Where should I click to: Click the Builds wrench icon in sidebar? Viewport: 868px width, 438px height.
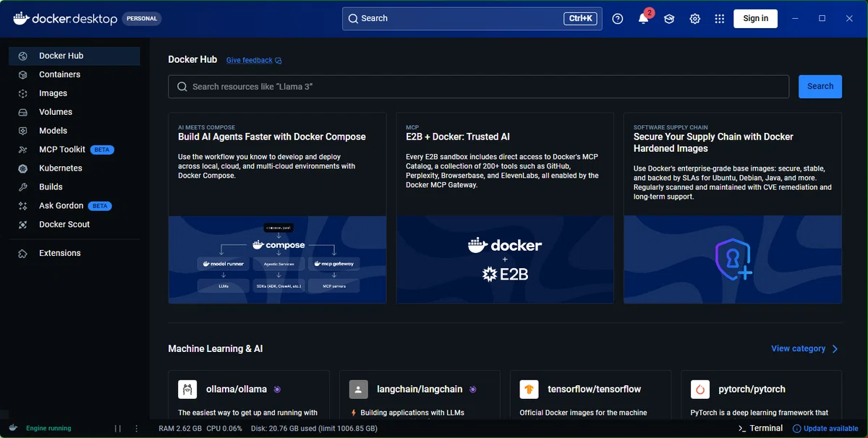[x=23, y=187]
